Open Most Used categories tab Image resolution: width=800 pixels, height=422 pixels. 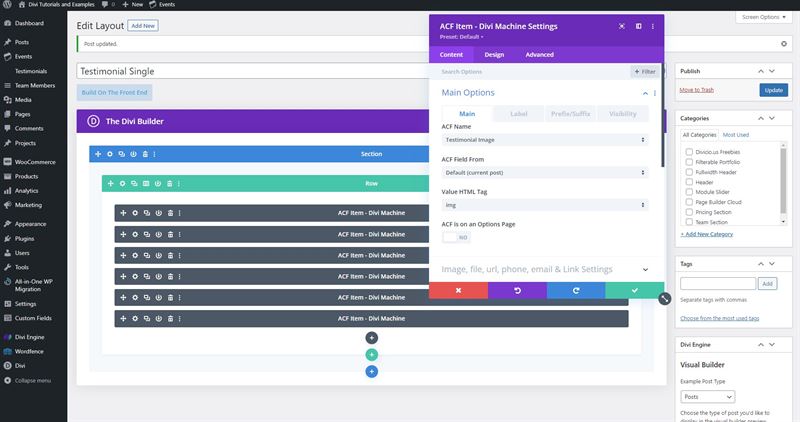click(736, 135)
